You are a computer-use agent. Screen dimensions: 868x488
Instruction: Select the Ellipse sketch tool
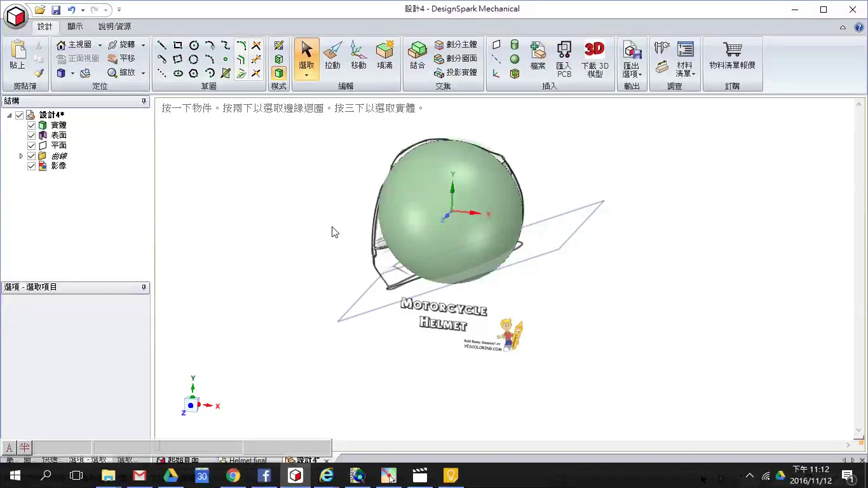tap(178, 73)
